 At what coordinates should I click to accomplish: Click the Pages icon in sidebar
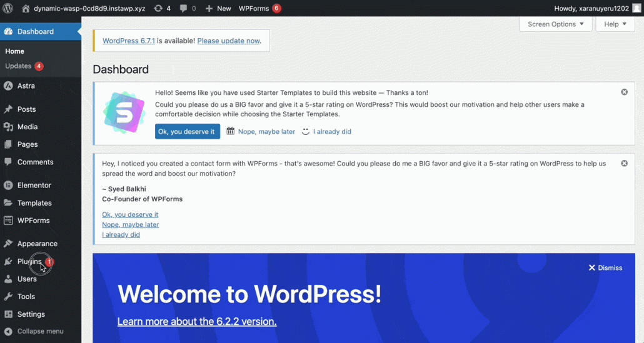tap(8, 144)
